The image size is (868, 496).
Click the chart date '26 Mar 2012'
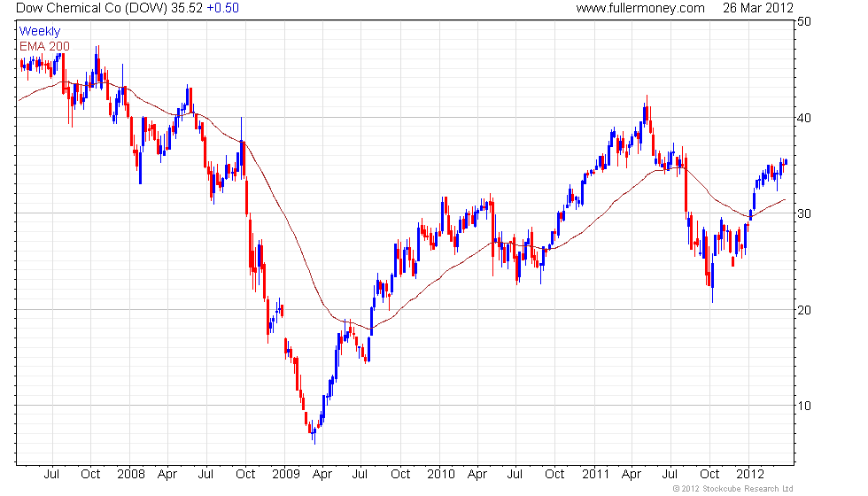(758, 8)
